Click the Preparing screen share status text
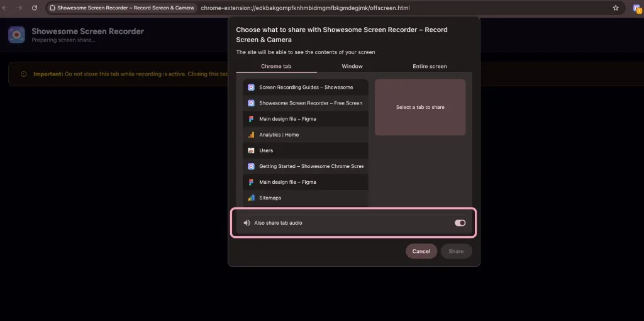This screenshot has height=321, width=644. point(64,40)
